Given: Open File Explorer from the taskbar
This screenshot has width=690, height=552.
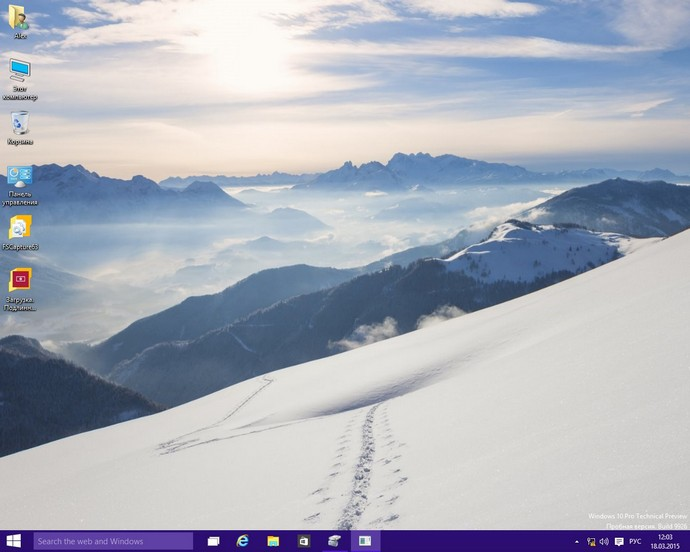Looking at the screenshot, I should [x=273, y=541].
